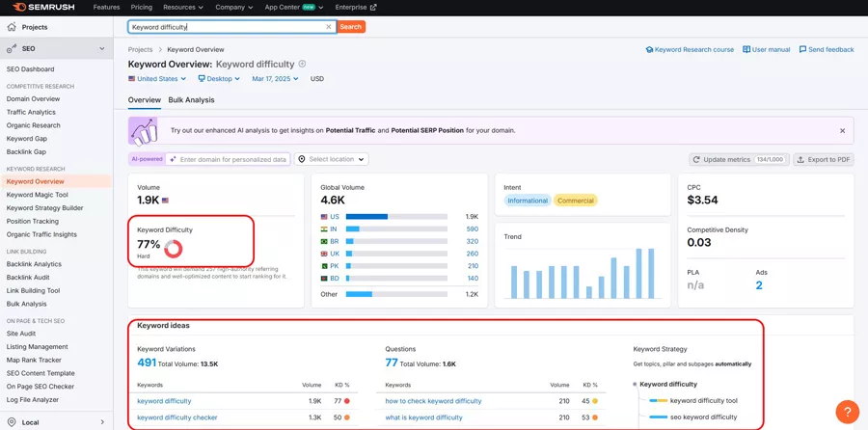Open the Features menu item
Screen dimensions: 868x430
pyautogui.click(x=106, y=7)
